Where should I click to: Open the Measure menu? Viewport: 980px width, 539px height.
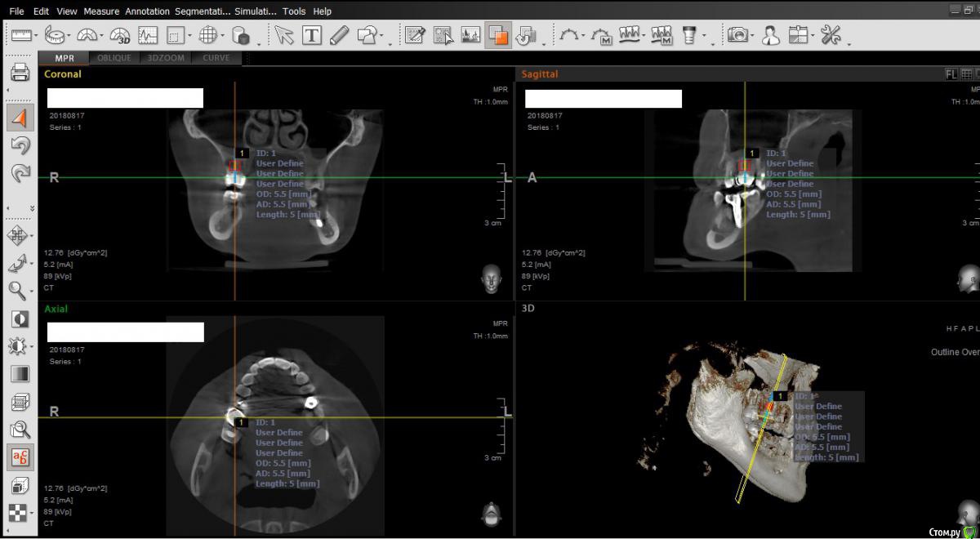click(x=101, y=11)
